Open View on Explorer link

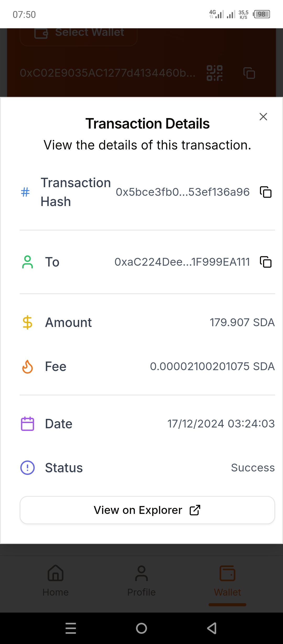(x=147, y=510)
